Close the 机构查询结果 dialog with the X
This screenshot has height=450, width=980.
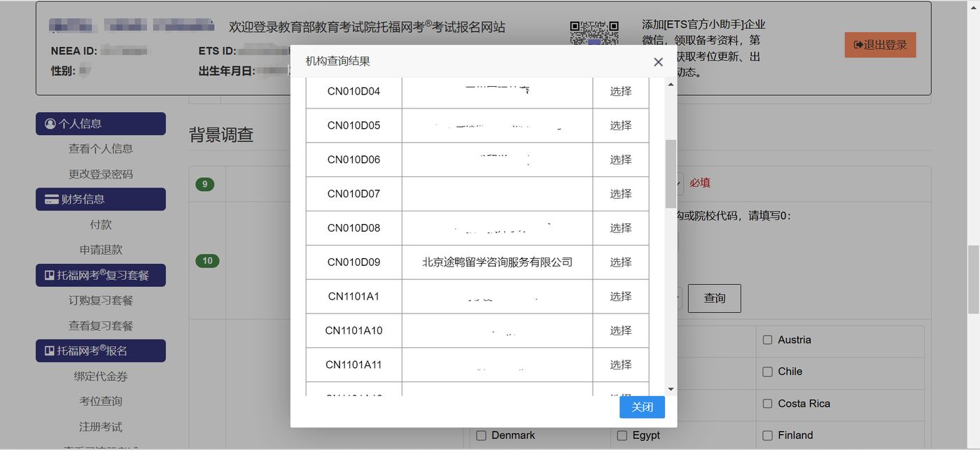(x=658, y=62)
